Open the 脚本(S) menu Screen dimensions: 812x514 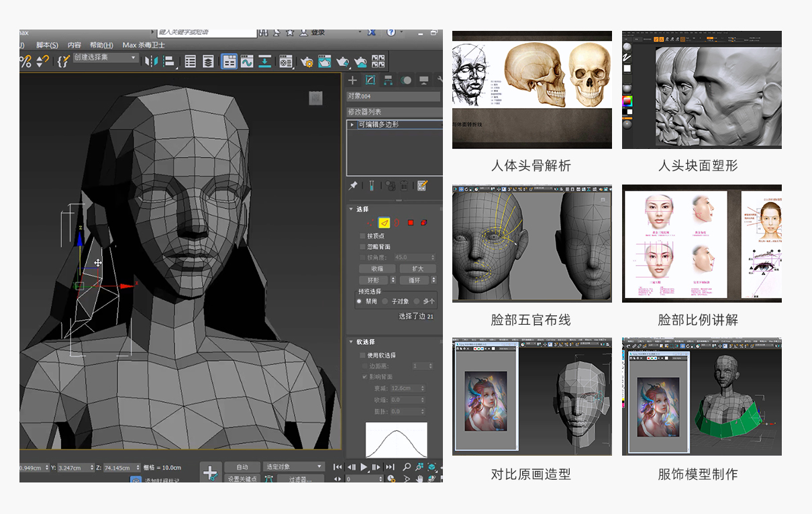[47, 45]
